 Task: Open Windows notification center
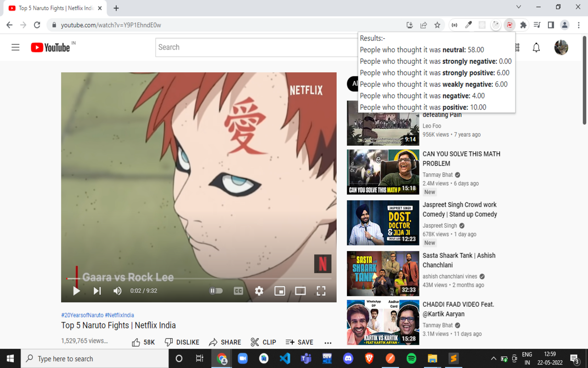point(575,359)
